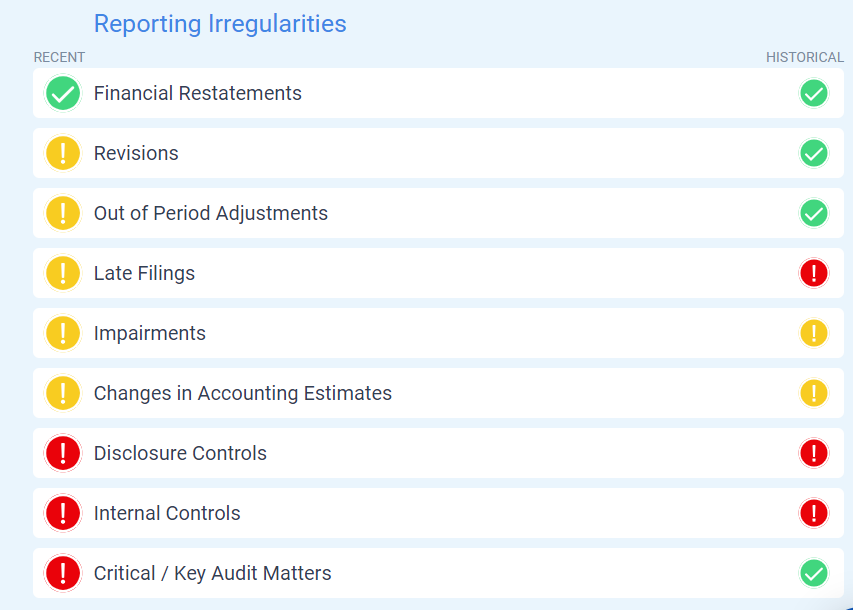The image size is (853, 610).
Task: Open Changes in Accounting Estimates details
Action: point(438,393)
